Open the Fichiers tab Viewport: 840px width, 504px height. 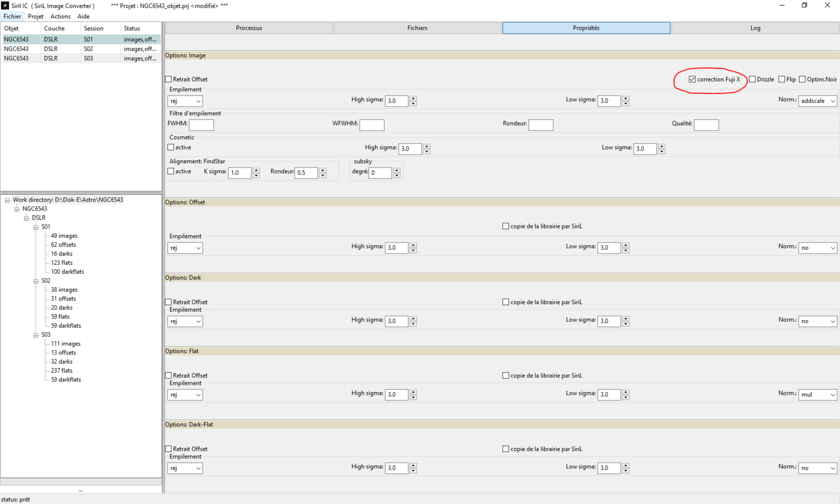point(417,28)
